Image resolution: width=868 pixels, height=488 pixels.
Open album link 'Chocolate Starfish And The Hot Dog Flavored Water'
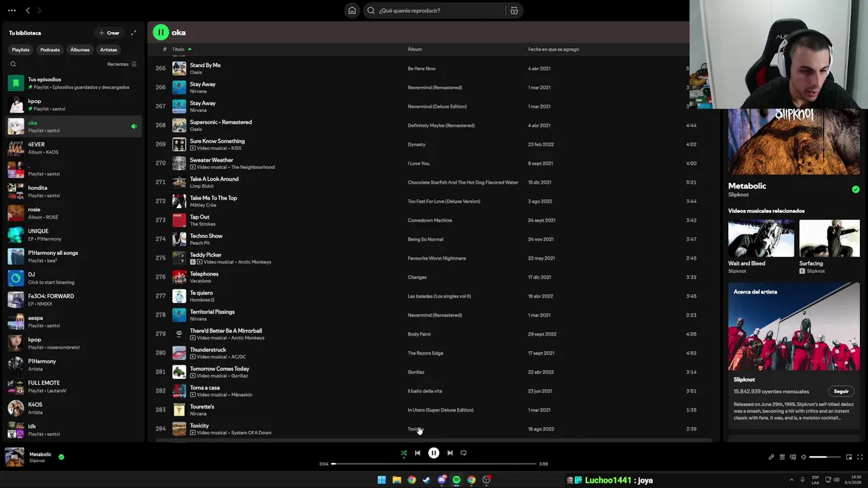click(462, 182)
